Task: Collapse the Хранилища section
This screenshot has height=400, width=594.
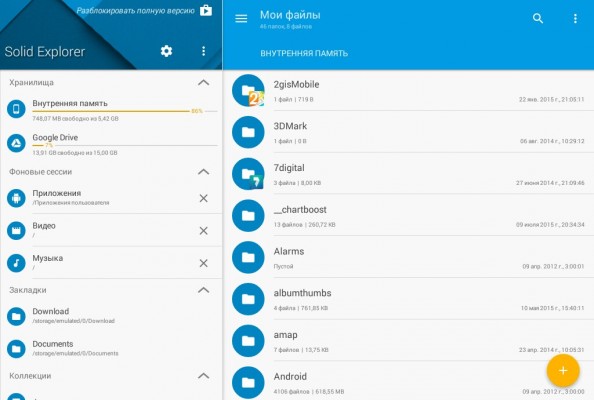Action: coord(203,82)
